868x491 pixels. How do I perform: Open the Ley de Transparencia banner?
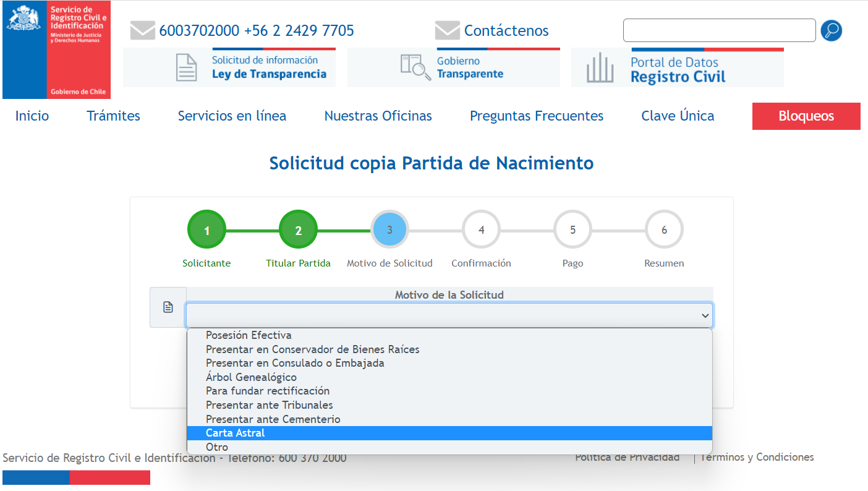[x=229, y=67]
